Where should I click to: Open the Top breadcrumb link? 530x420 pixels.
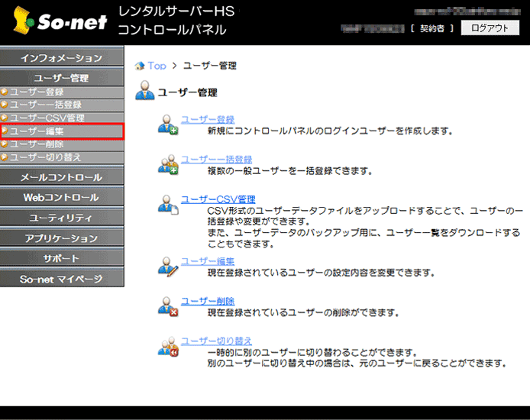click(157, 66)
